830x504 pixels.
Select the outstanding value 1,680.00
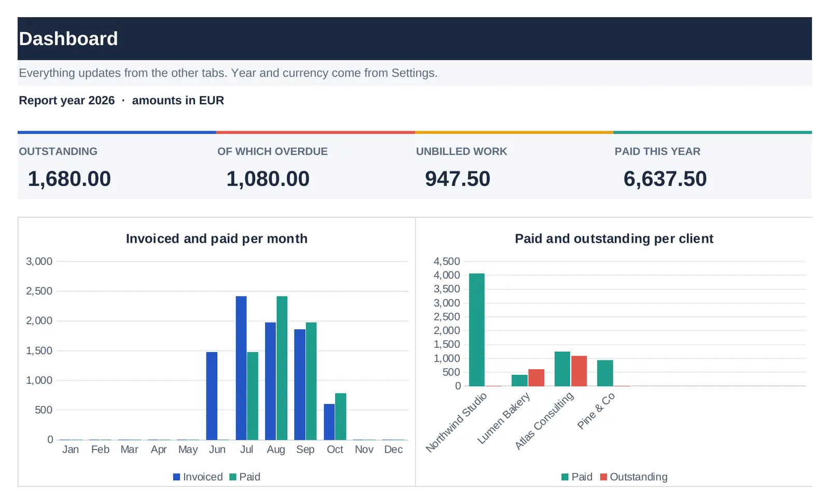pyautogui.click(x=70, y=179)
